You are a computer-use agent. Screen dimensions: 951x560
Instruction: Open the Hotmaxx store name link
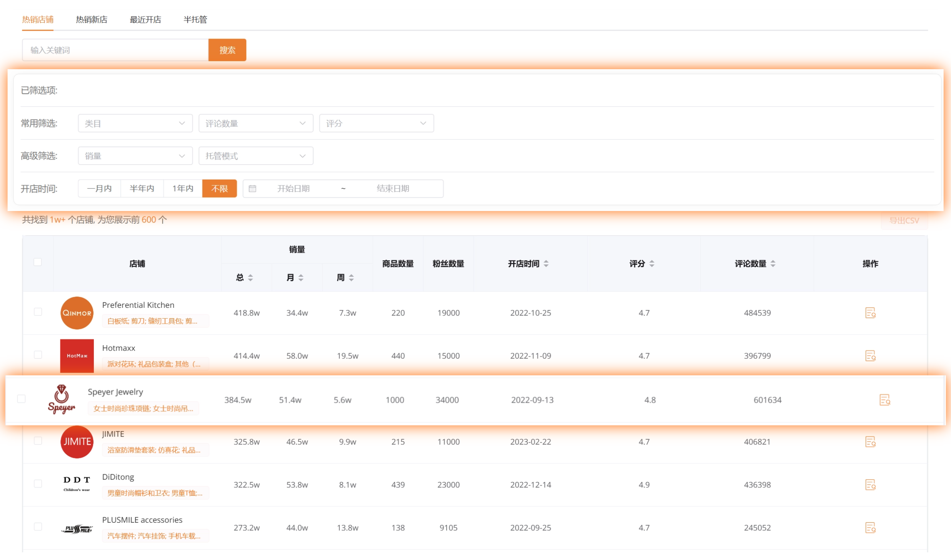(119, 348)
